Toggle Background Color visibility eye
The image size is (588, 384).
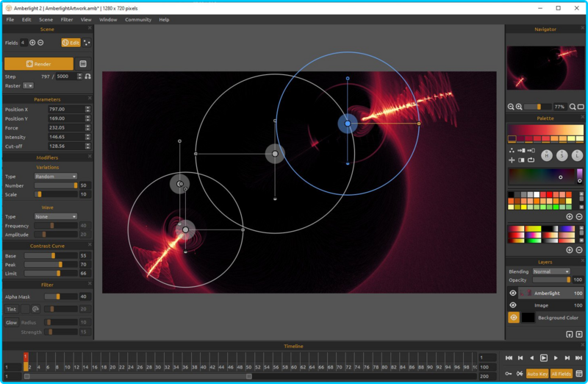(514, 318)
